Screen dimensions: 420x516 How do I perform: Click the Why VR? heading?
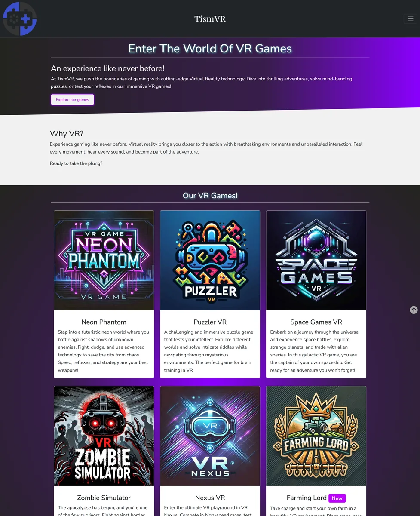tap(67, 133)
